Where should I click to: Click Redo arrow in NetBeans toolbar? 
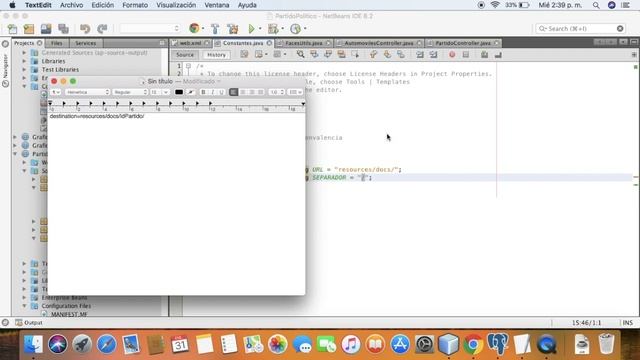tap(102, 29)
